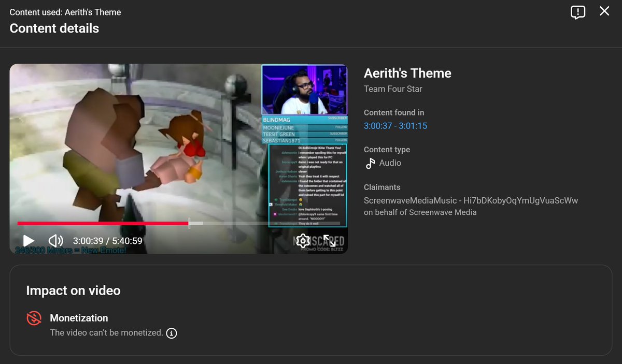This screenshot has height=364, width=622.
Task: Click the 3:00:39 / 5:40:59 time display
Action: [x=108, y=241]
